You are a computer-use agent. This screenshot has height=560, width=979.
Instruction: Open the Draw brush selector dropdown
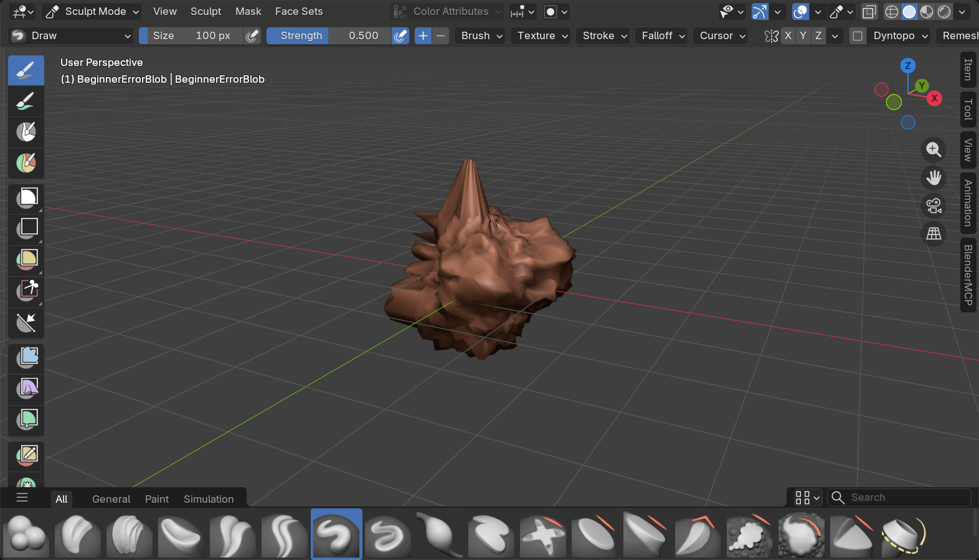[71, 36]
